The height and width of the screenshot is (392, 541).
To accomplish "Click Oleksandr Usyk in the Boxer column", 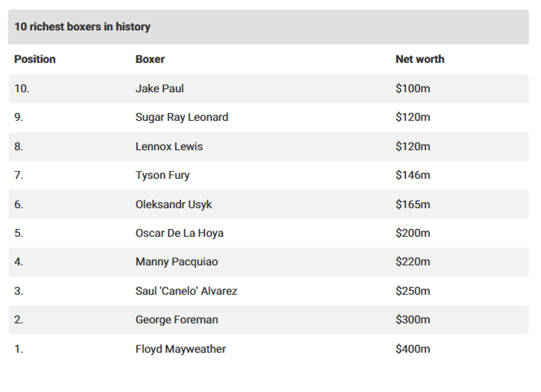I will (x=173, y=204).
